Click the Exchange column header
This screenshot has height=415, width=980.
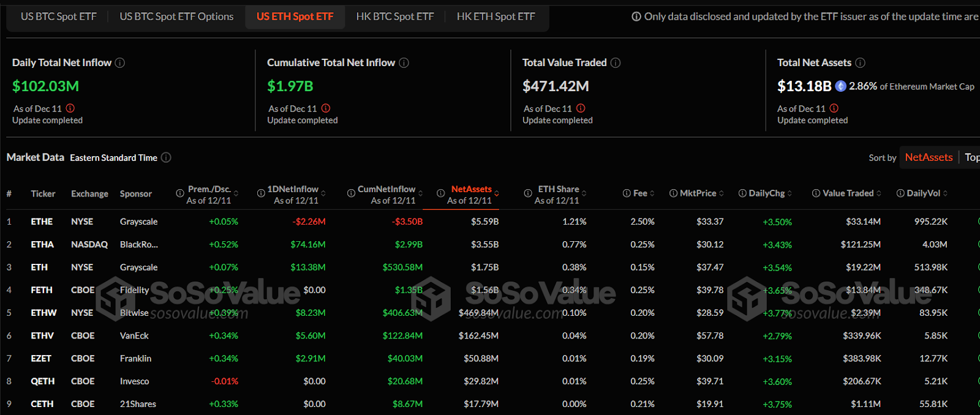[x=89, y=193]
